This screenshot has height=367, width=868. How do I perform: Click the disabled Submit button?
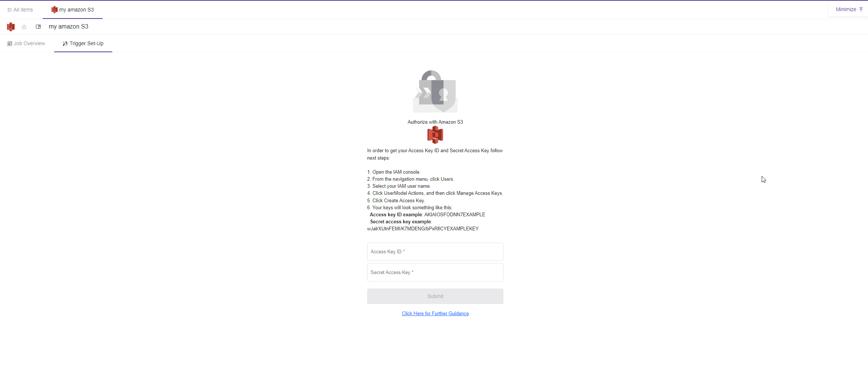[x=435, y=296]
